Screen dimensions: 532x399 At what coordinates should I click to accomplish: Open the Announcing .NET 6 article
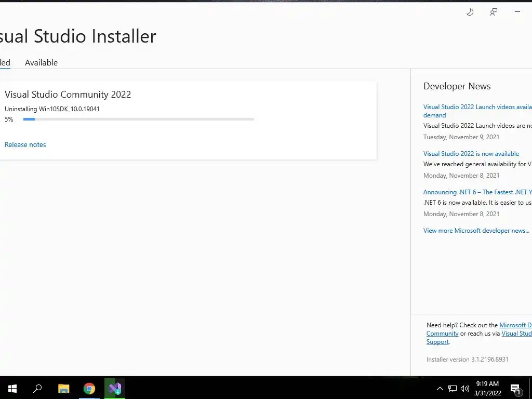477,192
